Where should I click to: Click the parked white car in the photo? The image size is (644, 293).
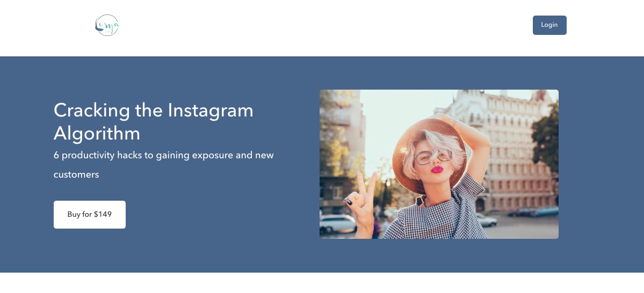tap(338, 224)
